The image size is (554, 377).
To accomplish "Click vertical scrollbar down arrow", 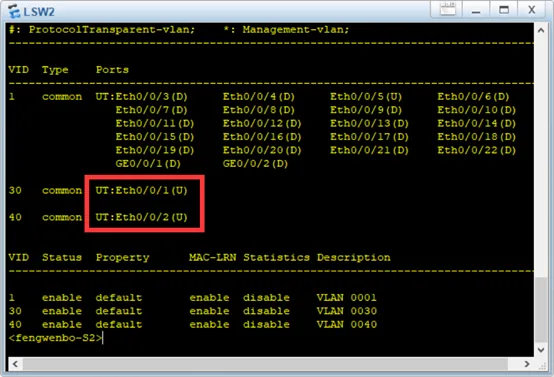I will point(541,350).
